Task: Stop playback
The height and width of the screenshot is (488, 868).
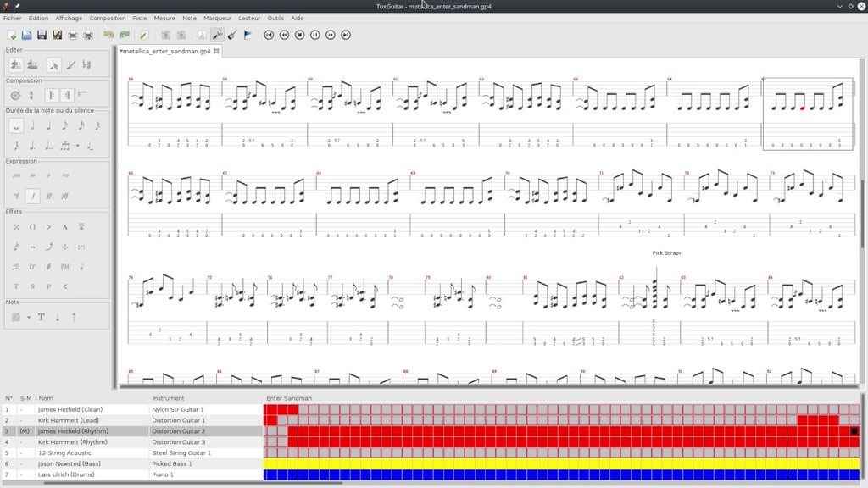Action: 300,35
